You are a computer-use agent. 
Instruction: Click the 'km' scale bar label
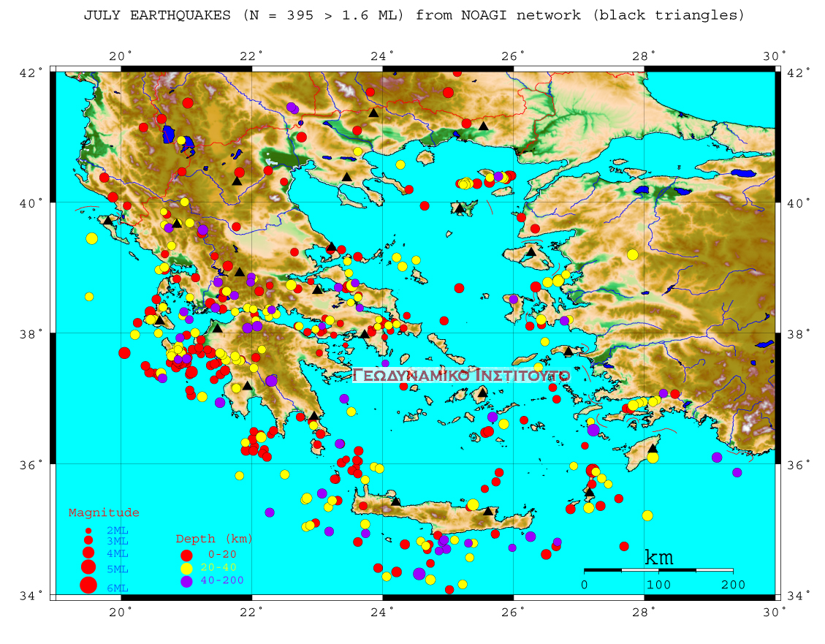[x=658, y=557]
